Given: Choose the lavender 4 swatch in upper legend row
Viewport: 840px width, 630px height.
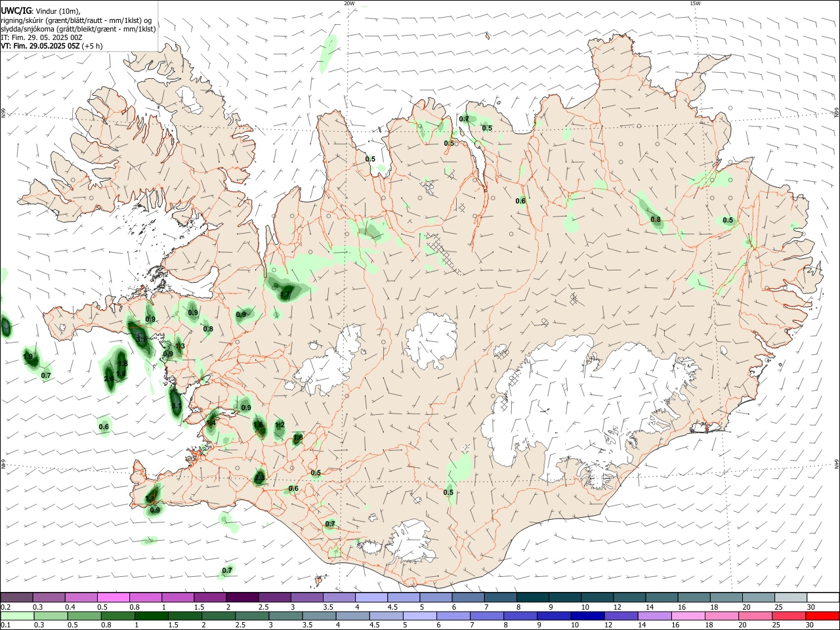Looking at the screenshot, I should (x=371, y=597).
